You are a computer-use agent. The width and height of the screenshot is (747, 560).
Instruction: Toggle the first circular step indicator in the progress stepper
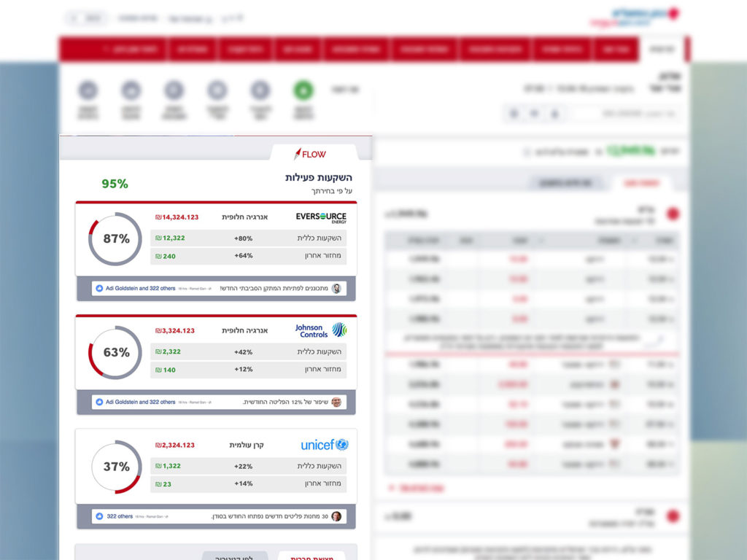(88, 89)
